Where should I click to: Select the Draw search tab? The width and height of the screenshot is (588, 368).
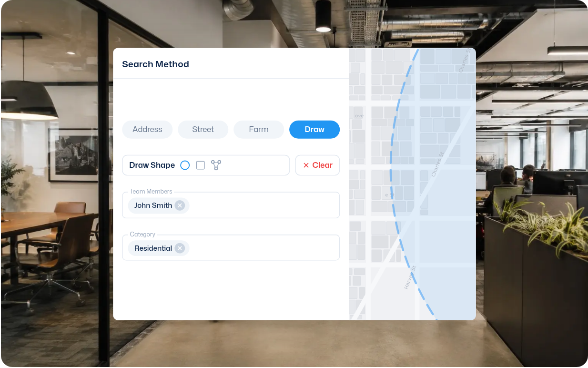314,130
